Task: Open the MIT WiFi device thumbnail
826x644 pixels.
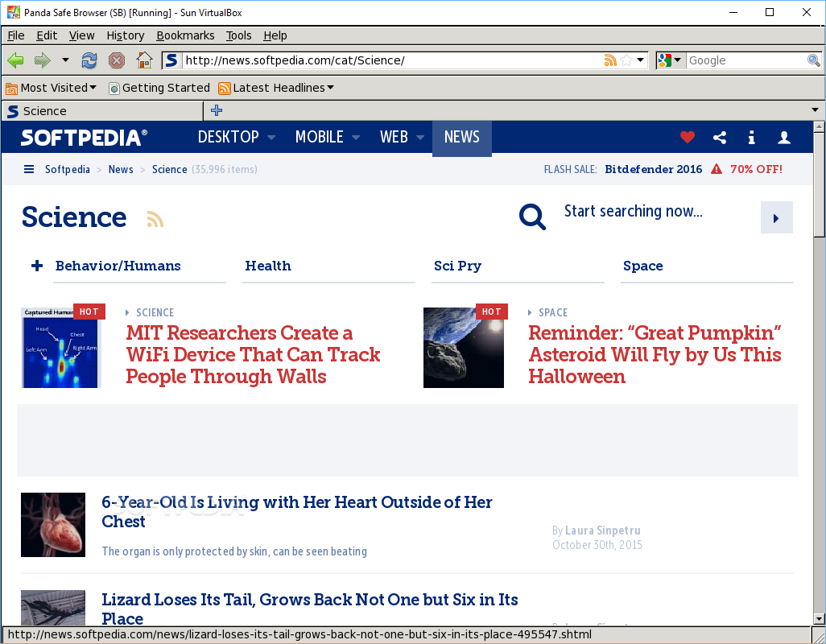Action: pos(61,348)
